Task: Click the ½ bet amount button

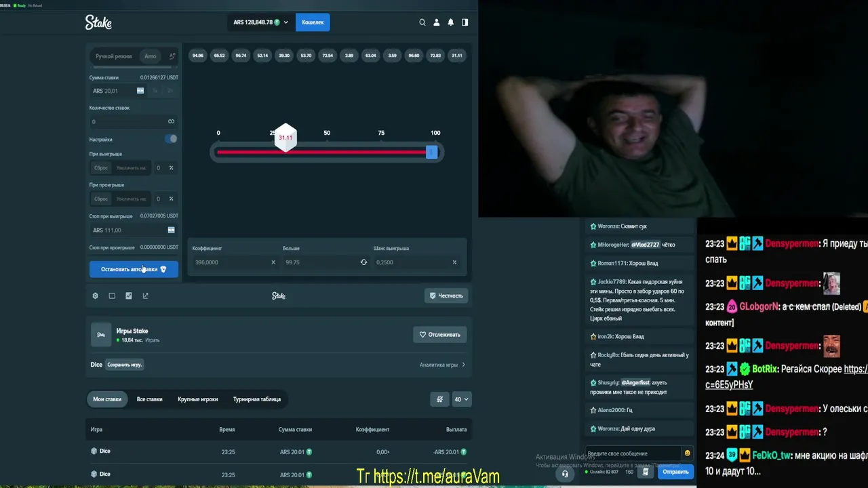Action: 155,91
